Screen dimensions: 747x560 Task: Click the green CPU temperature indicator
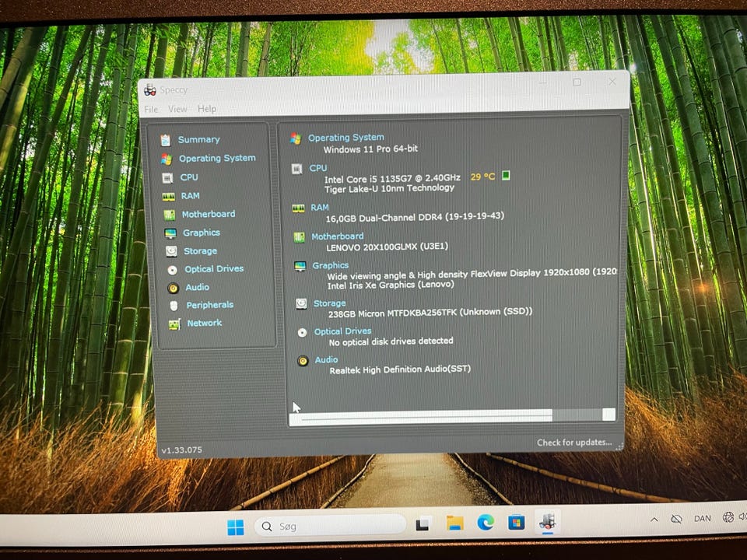pos(506,176)
